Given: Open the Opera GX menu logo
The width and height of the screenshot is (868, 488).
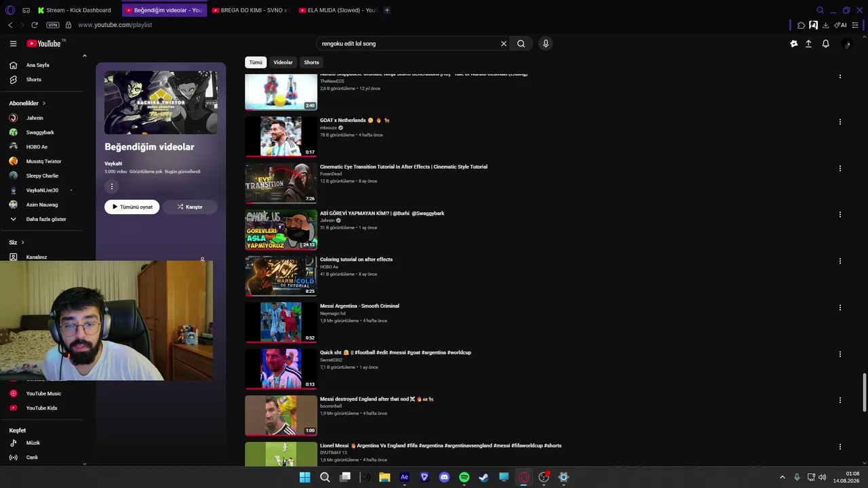Looking at the screenshot, I should pyautogui.click(x=9, y=10).
